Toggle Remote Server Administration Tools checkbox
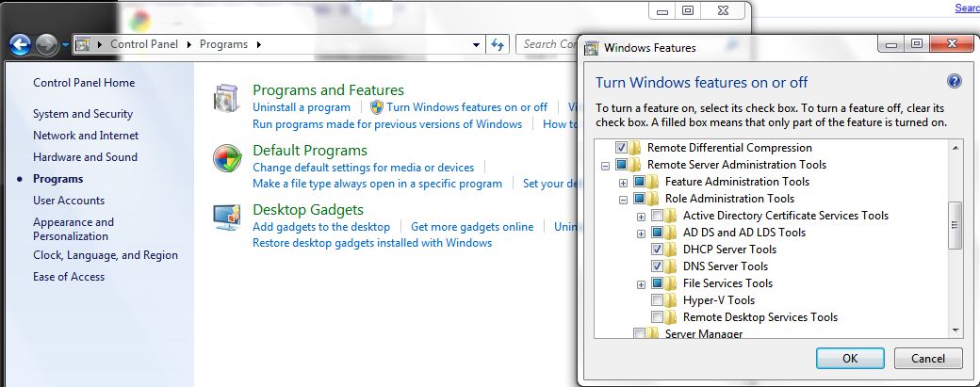The width and height of the screenshot is (980, 387). pos(621,165)
